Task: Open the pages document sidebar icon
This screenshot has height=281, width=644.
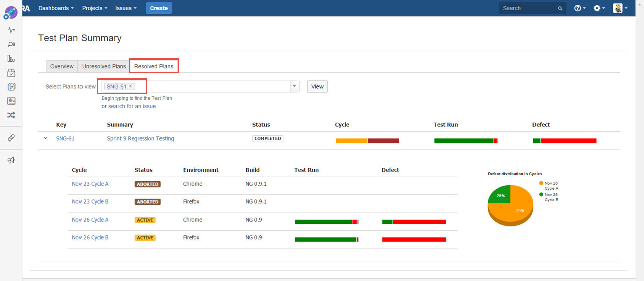Action: click(x=11, y=87)
